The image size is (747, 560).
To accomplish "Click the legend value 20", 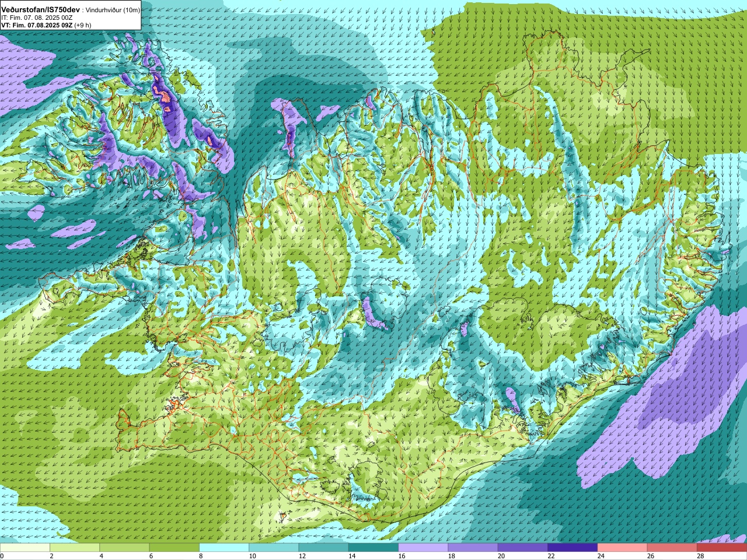I will [x=501, y=556].
